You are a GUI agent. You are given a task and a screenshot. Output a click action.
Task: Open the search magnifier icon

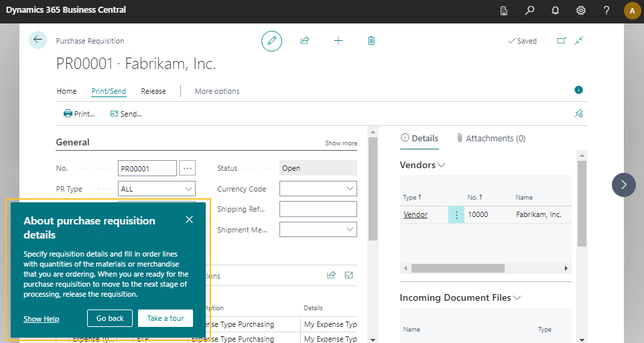click(529, 11)
